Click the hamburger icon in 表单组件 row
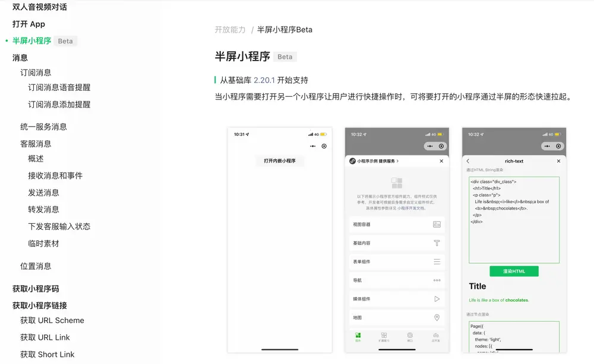Viewport: 594px width, 364px height. [x=437, y=262]
